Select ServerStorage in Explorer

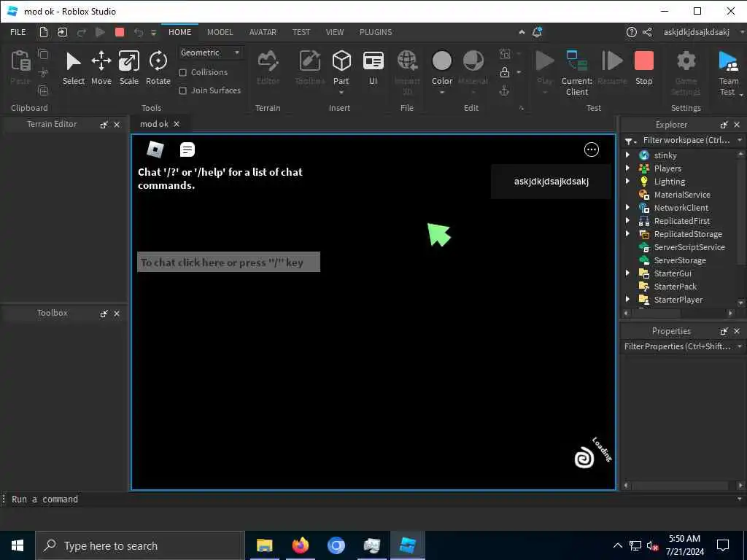click(x=680, y=260)
